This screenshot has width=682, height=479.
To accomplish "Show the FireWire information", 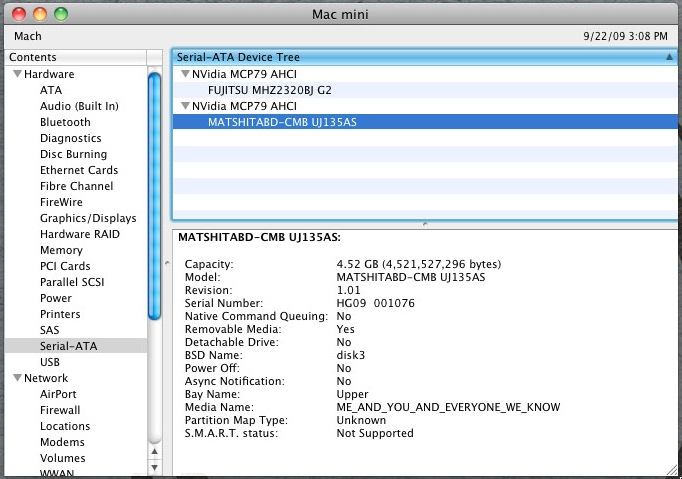I will click(x=61, y=202).
